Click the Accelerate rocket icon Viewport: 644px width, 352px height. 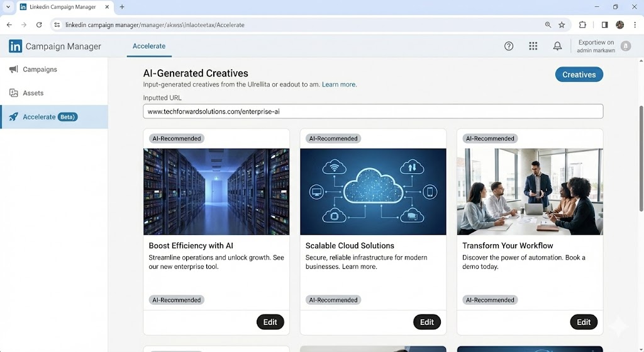pos(14,116)
